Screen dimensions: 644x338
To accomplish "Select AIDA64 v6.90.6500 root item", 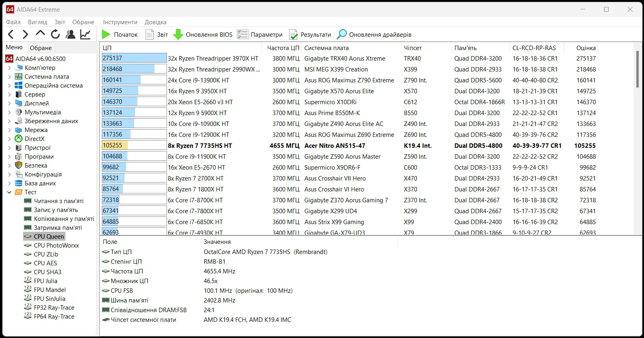I will click(36, 59).
